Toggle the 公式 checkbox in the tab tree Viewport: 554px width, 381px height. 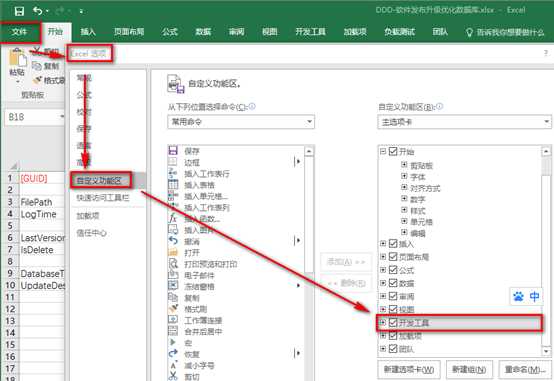point(393,270)
